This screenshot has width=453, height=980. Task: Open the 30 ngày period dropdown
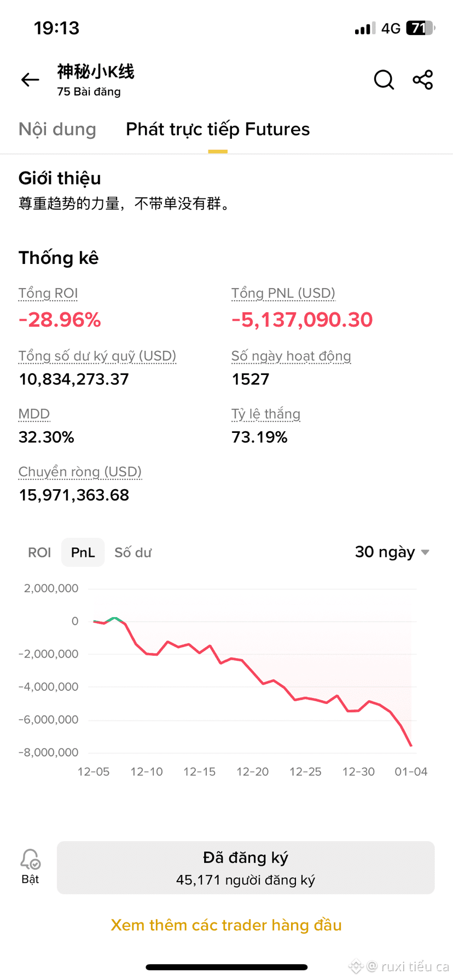pyautogui.click(x=392, y=552)
